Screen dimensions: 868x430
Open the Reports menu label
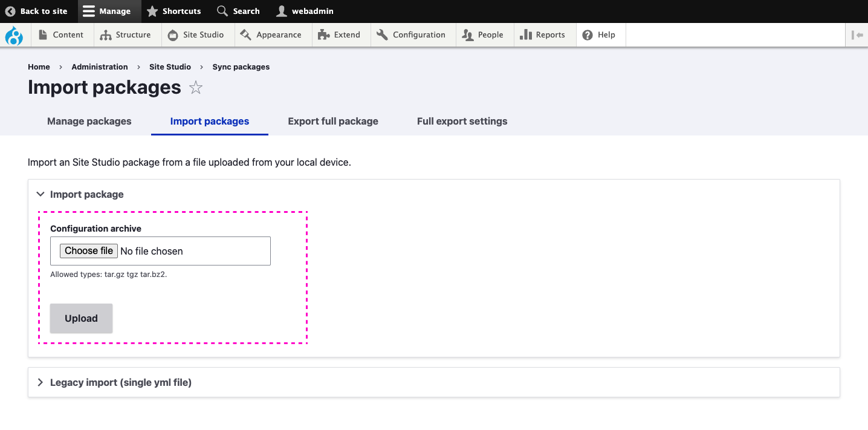[551, 34]
